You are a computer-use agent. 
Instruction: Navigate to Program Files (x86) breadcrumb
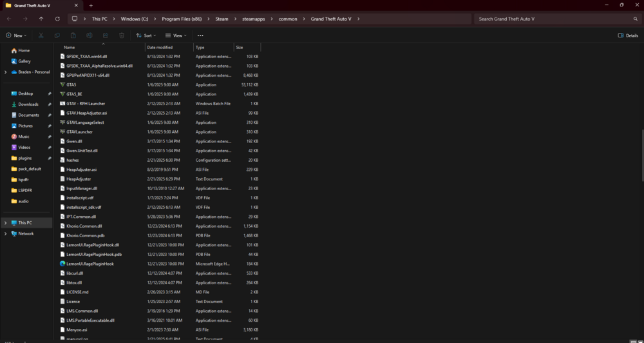click(x=181, y=19)
